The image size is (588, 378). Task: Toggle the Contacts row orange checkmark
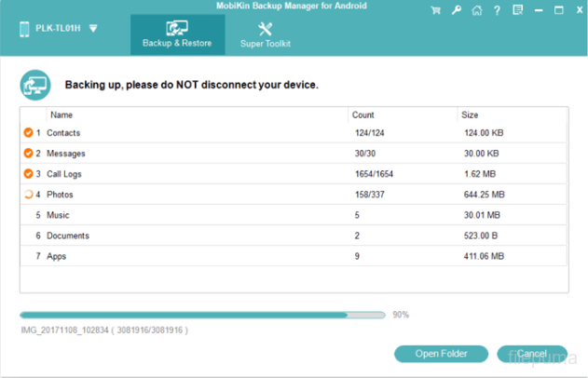tap(28, 133)
